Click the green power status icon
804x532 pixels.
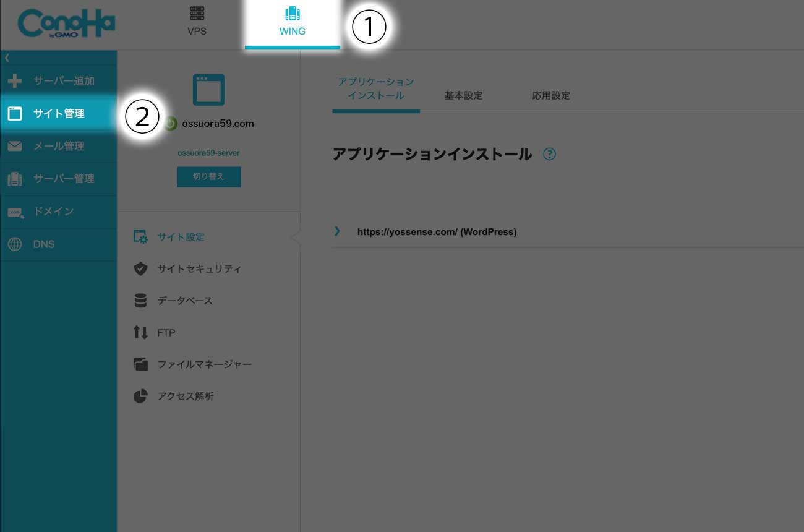(171, 124)
